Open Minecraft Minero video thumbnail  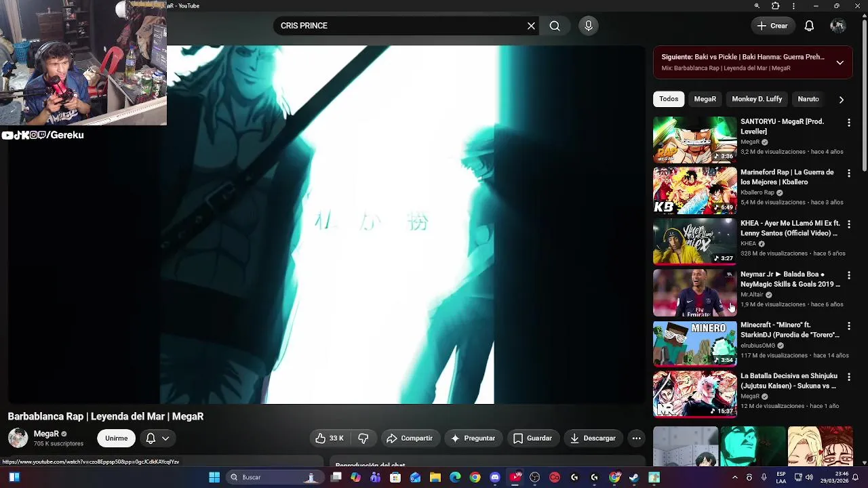click(x=694, y=343)
